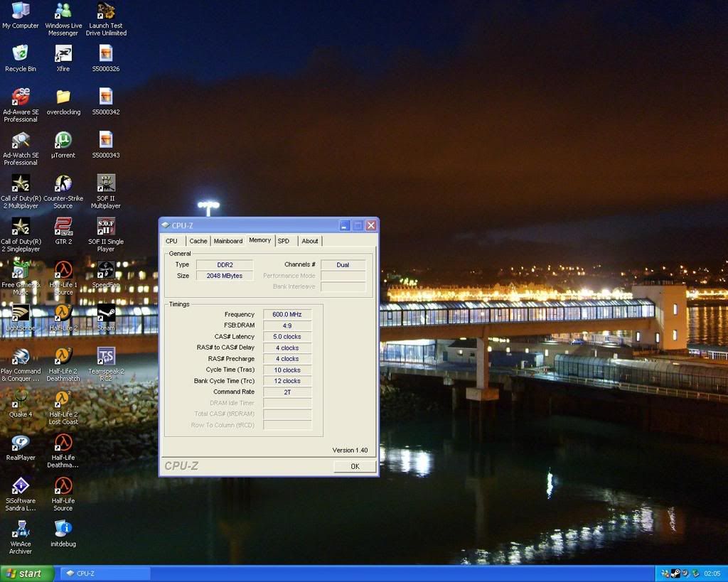Select Call of Duty 2 Singleplayer icon
Image resolution: width=728 pixels, height=582 pixels.
tap(21, 235)
